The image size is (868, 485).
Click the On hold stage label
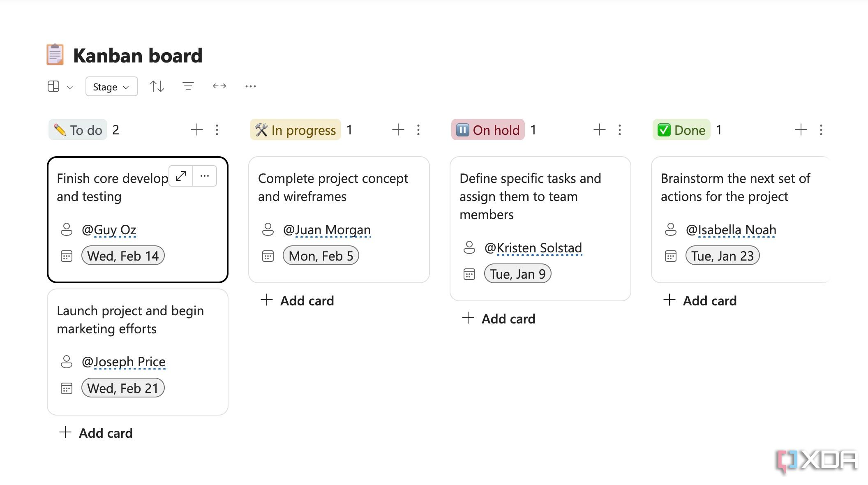(488, 130)
